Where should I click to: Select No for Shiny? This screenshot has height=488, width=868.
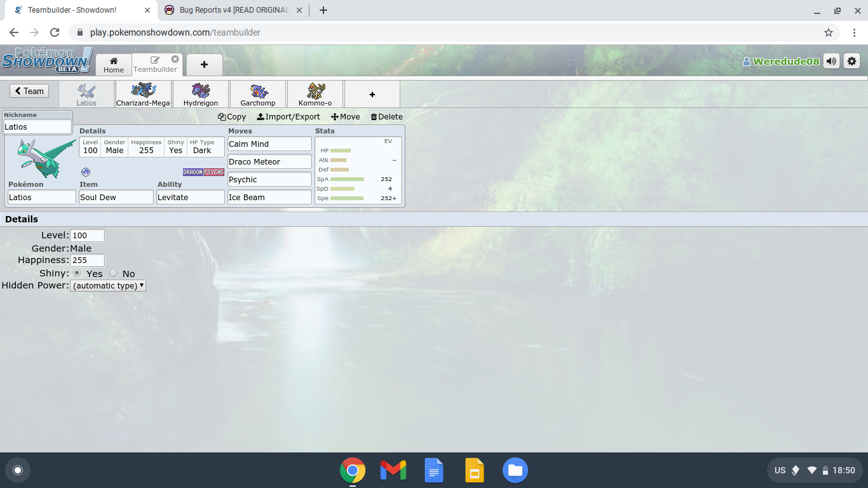(113, 273)
